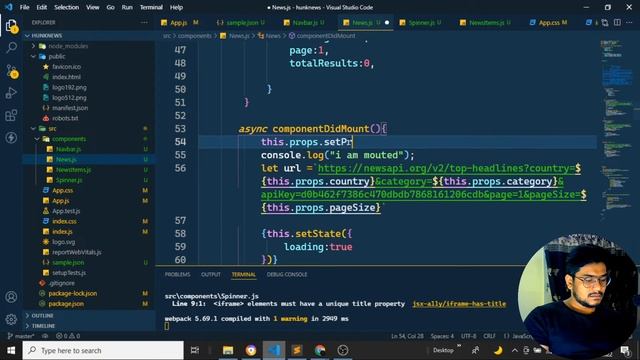
Task: Open Chrome from the taskbar
Action: (x=320, y=350)
